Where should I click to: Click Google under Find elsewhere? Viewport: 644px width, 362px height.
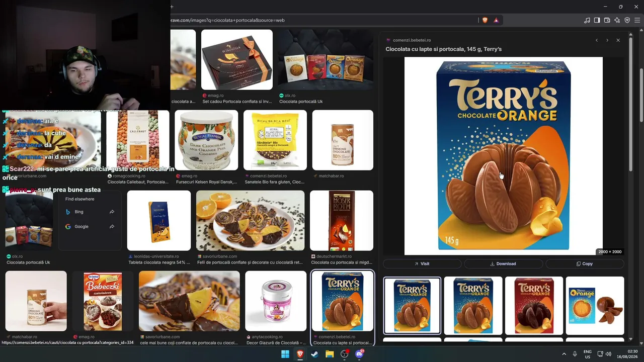coord(90,226)
